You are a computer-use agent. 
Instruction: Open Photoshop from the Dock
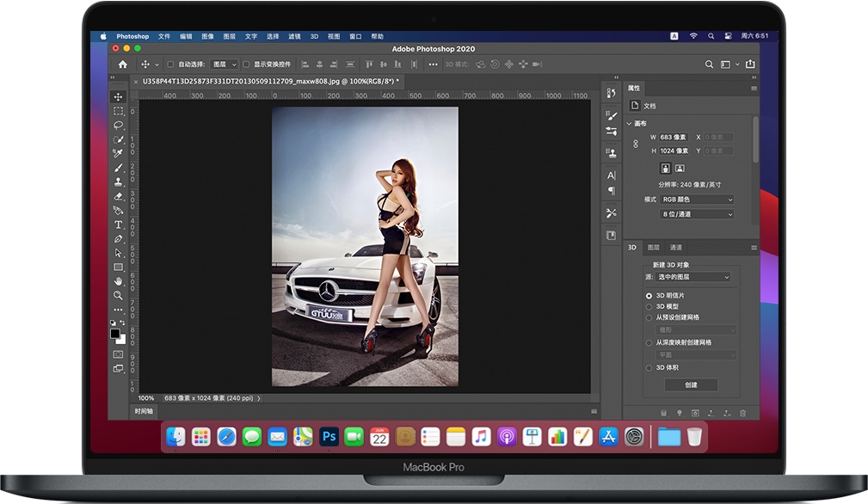pos(328,437)
